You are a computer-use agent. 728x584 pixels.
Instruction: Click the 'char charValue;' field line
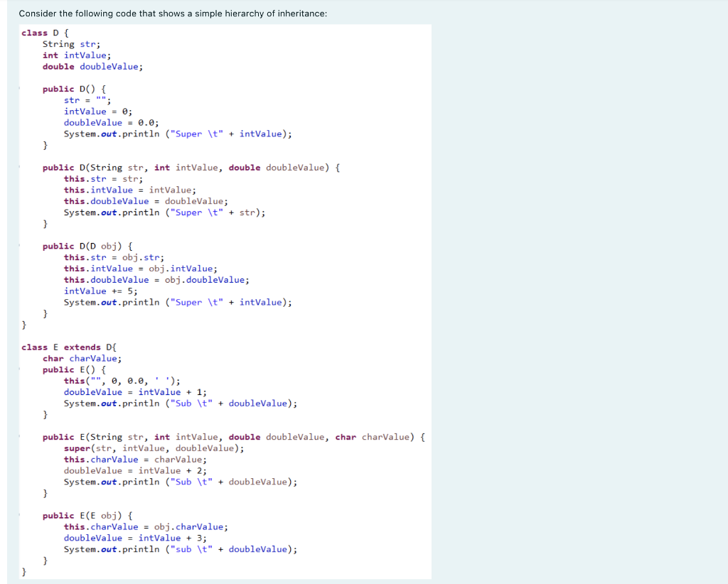tap(82, 358)
